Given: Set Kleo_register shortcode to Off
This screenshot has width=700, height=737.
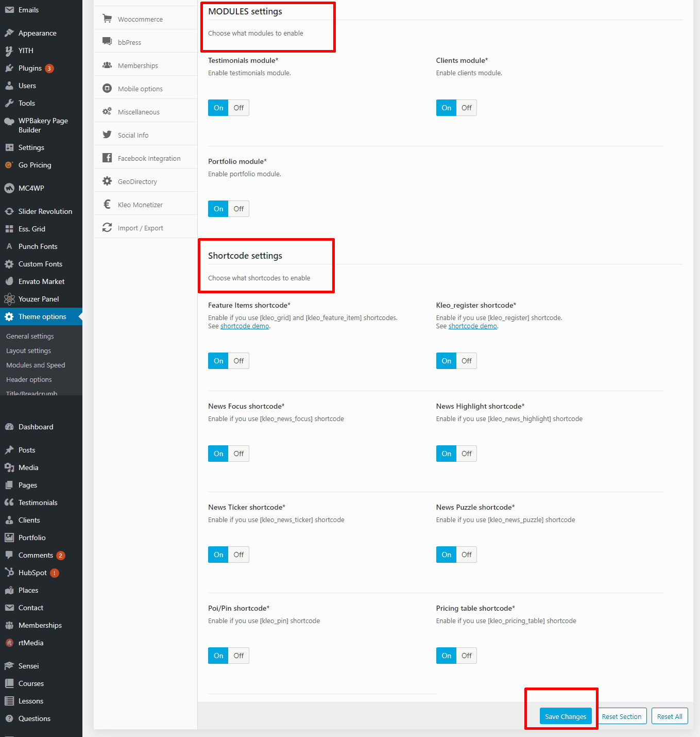Looking at the screenshot, I should coord(467,361).
